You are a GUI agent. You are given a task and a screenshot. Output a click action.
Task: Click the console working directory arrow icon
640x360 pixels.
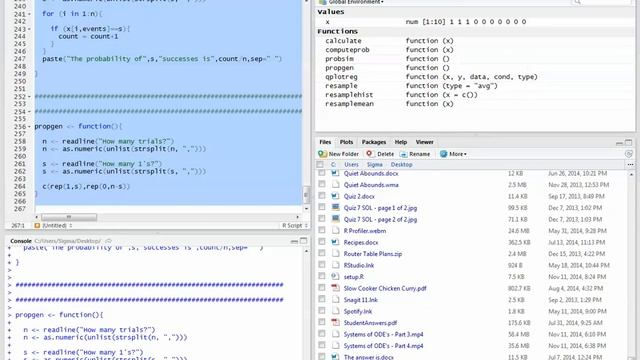point(108,241)
